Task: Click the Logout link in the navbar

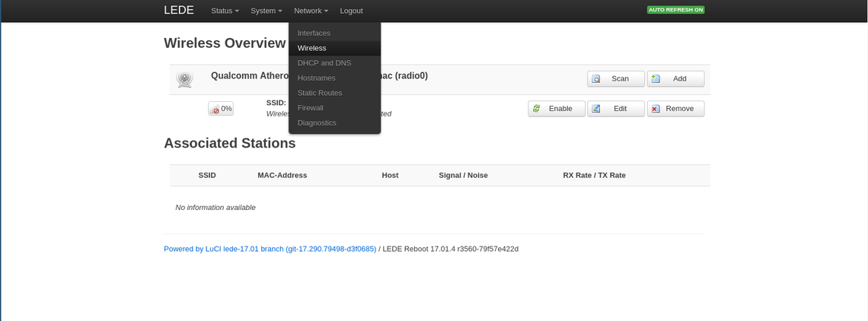Action: tap(352, 11)
